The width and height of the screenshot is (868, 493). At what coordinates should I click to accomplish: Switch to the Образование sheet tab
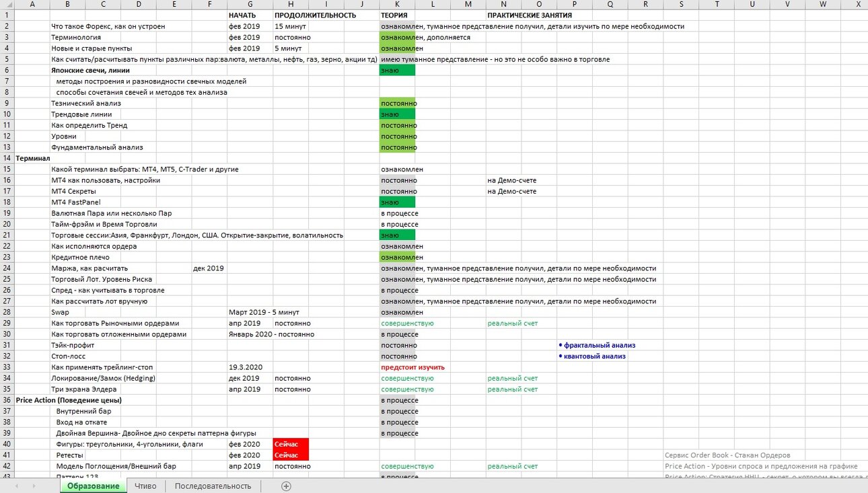coord(94,486)
